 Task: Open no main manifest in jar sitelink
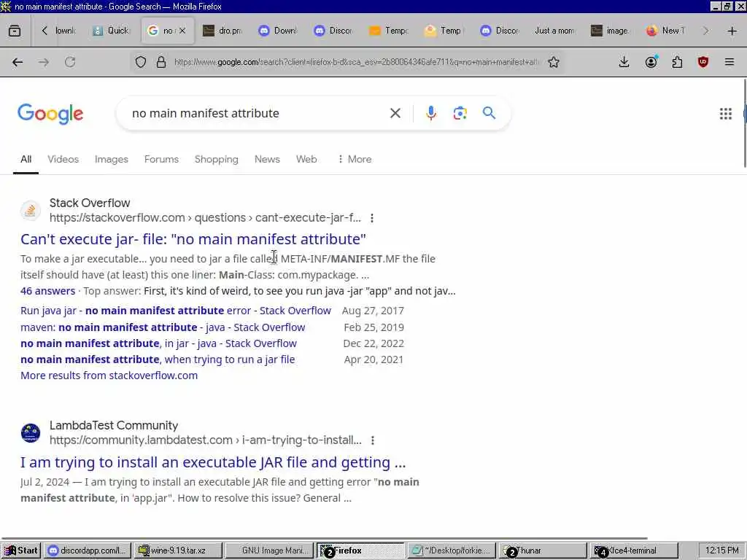158,343
